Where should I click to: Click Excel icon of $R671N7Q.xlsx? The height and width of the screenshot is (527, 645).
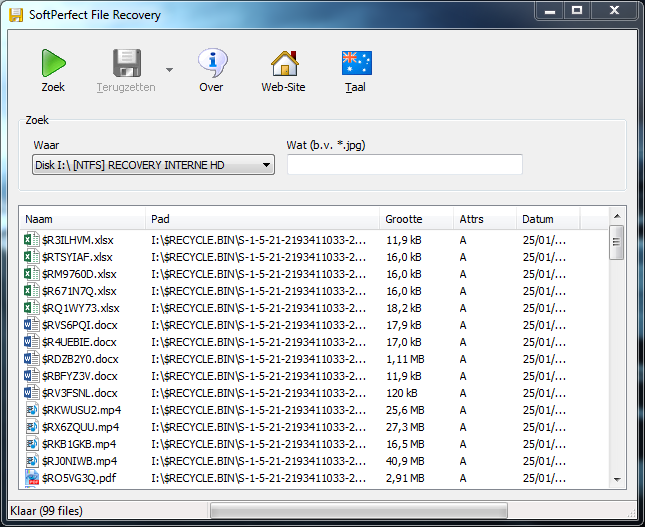32,291
